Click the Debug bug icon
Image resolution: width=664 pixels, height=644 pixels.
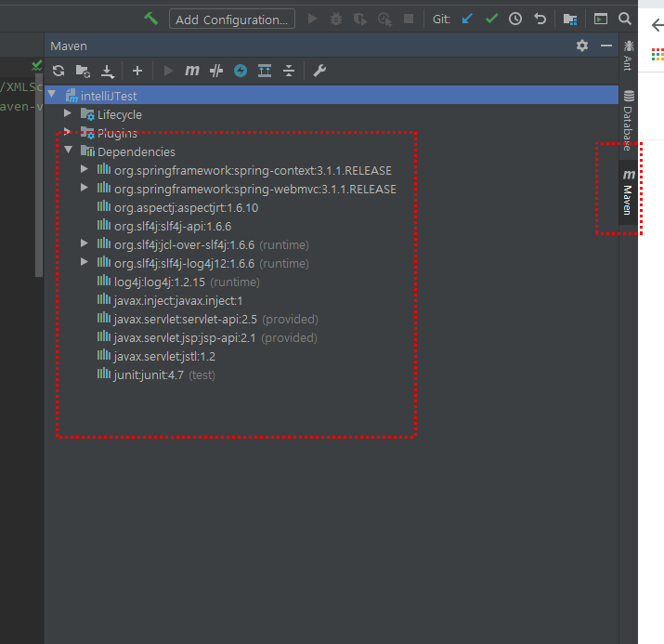click(336, 19)
